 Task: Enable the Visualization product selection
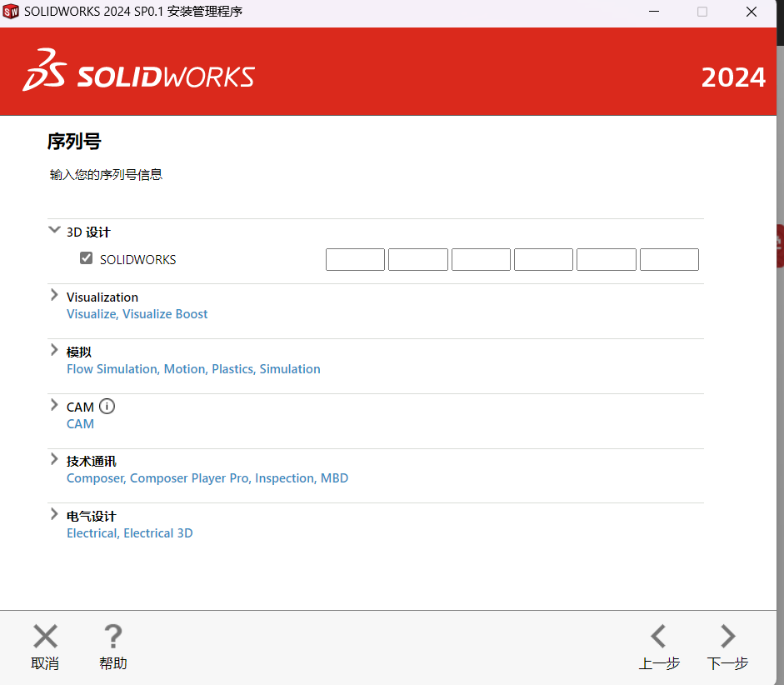click(102, 297)
